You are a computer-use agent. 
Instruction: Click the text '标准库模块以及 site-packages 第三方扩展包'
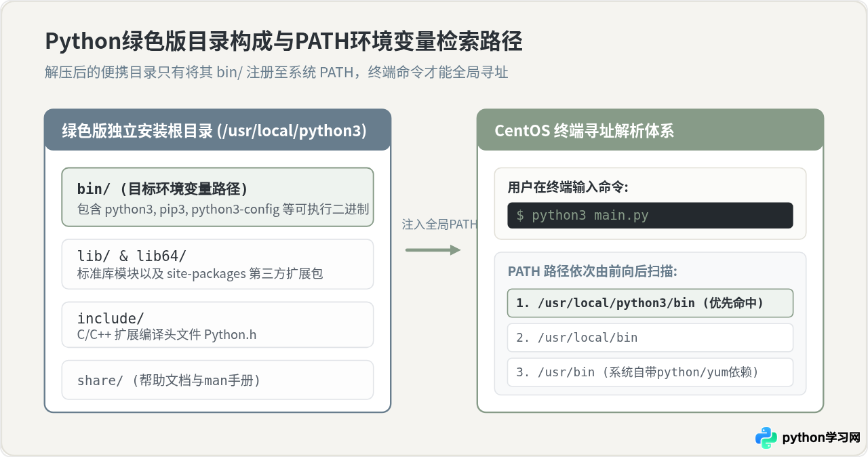coord(200,274)
